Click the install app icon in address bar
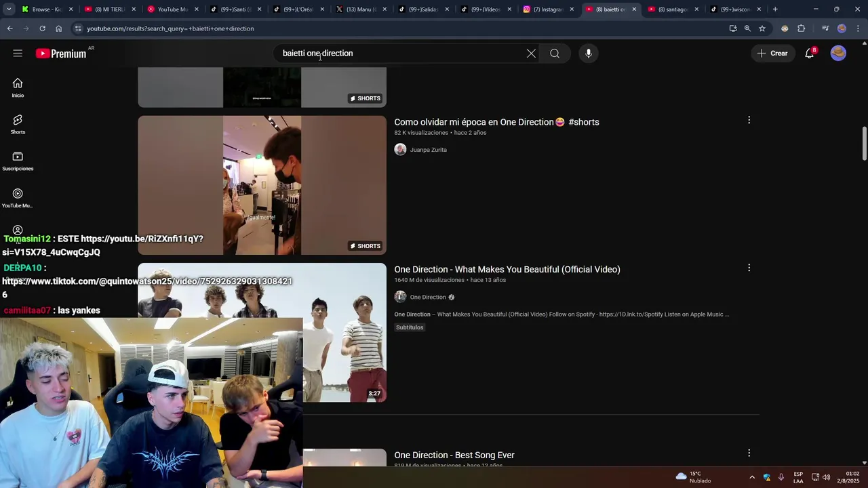Screen dimensions: 868x488 click(733, 28)
